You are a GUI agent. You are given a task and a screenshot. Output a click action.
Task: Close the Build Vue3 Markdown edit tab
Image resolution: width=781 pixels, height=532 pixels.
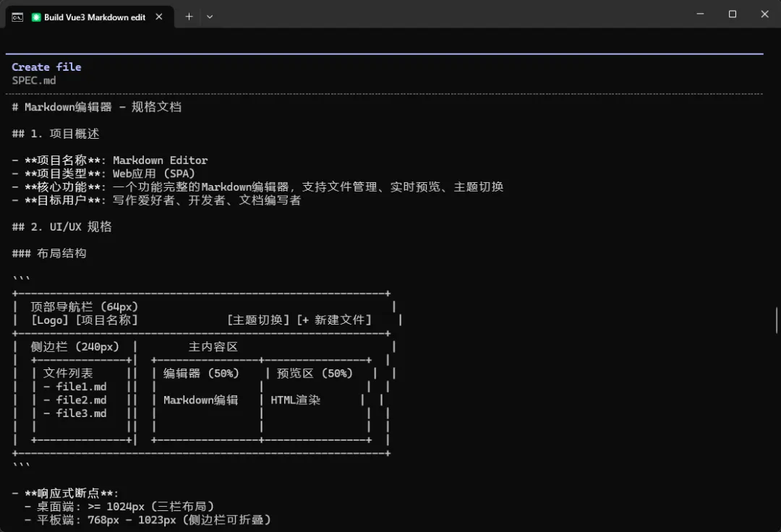[159, 17]
